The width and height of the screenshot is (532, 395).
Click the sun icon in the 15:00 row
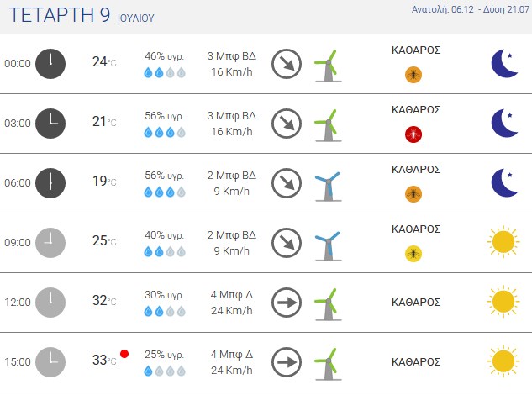click(503, 361)
